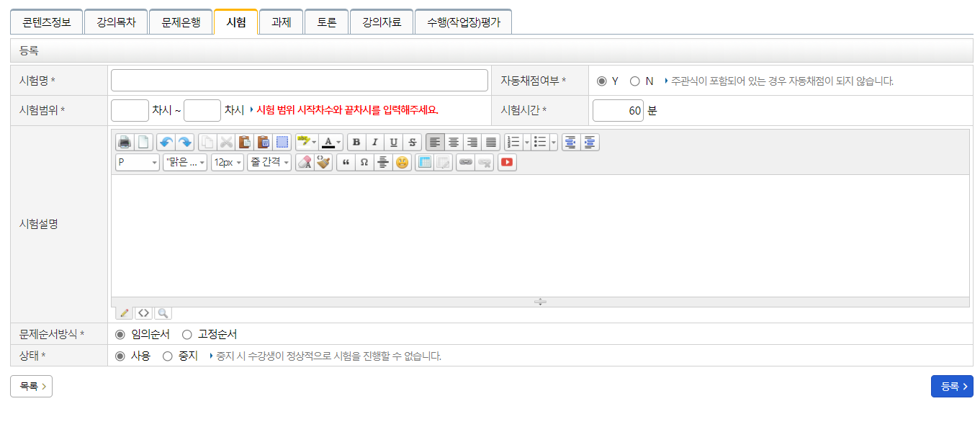Center-align text in the editor
This screenshot has height=432, width=980.
(454, 143)
